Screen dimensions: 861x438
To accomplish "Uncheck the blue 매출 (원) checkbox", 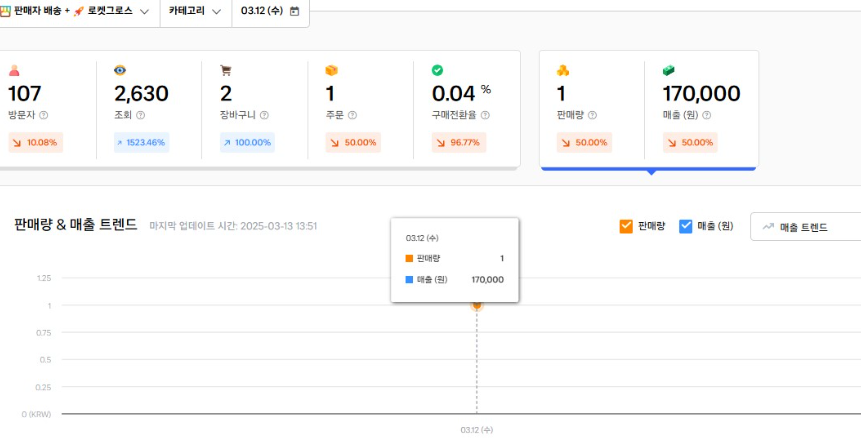I will [x=686, y=226].
